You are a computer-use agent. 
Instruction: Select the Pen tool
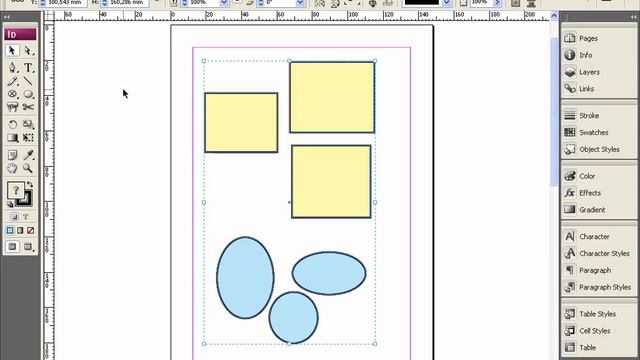12,67
